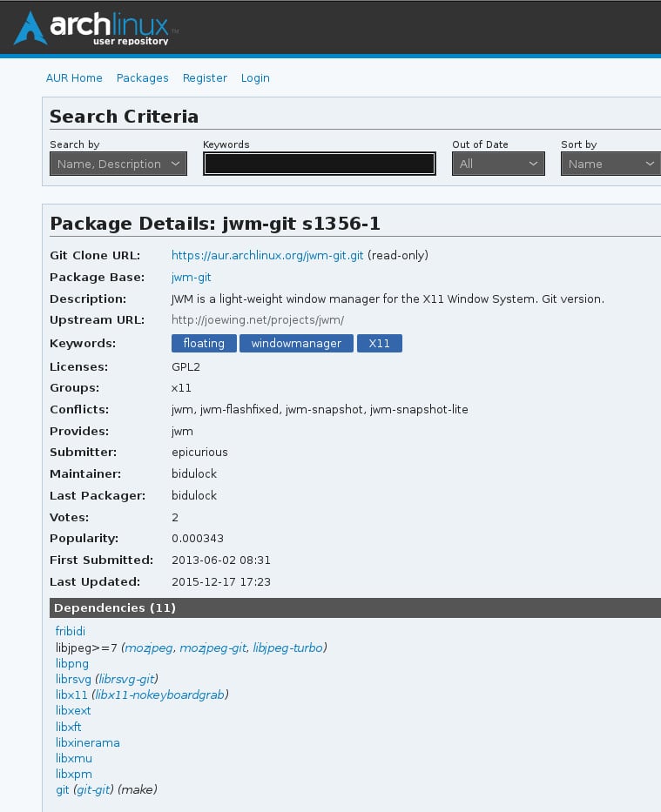
Task: Open the jwm-git package base link
Action: (191, 277)
